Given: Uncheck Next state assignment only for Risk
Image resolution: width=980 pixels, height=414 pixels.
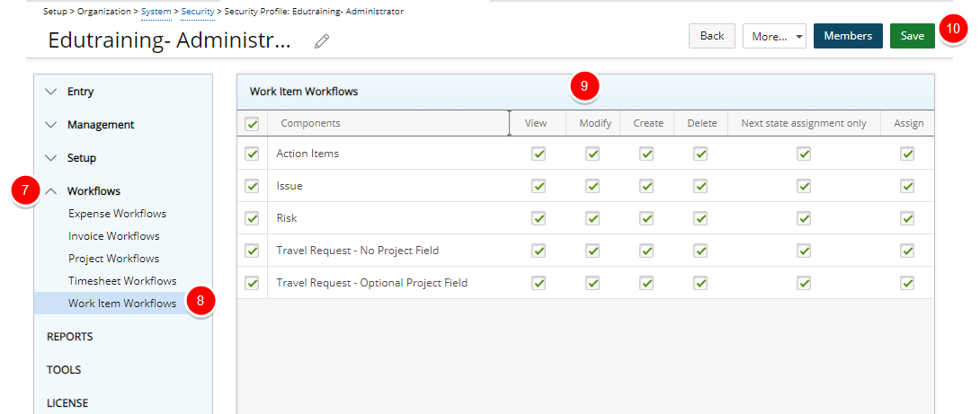Looking at the screenshot, I should [x=804, y=218].
